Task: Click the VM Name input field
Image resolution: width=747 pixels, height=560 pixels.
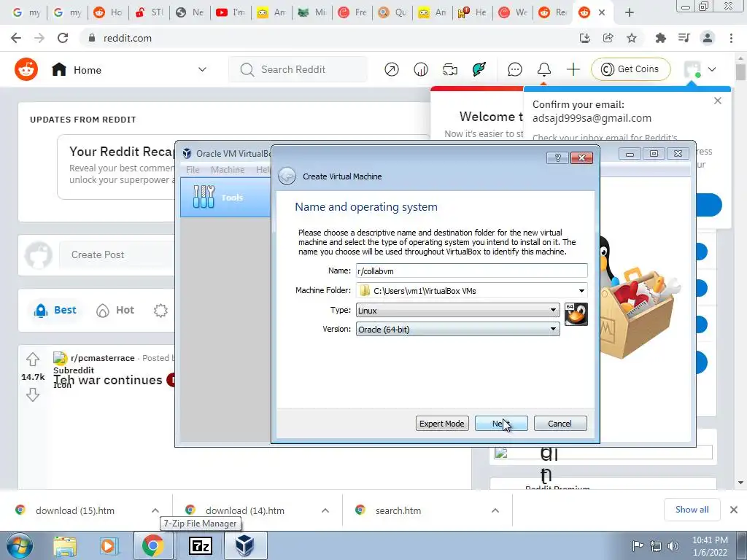Action: 472,271
